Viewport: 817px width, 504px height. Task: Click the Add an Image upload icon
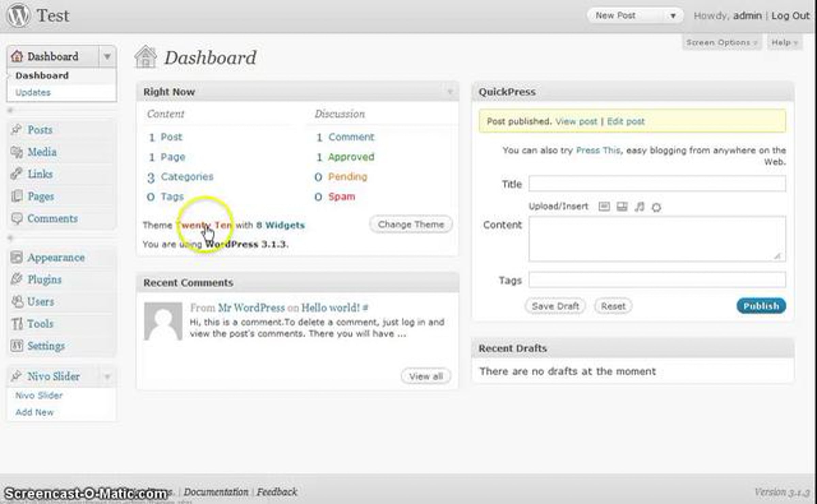tap(604, 207)
